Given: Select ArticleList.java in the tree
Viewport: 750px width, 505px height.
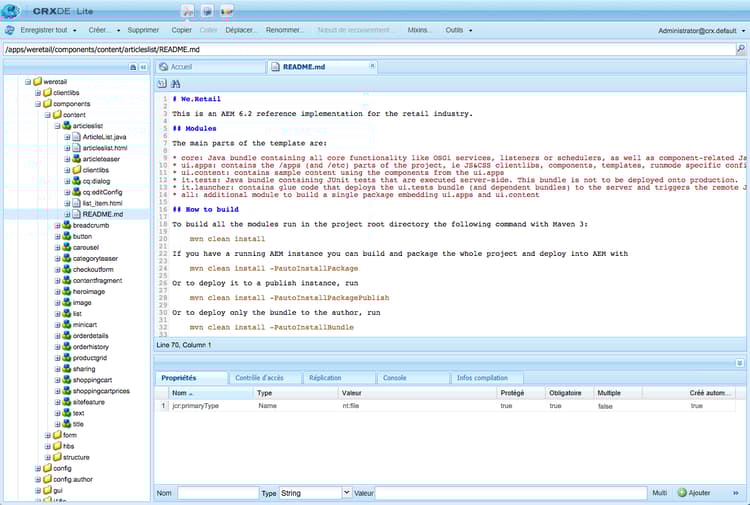Looking at the screenshot, I should [x=104, y=137].
